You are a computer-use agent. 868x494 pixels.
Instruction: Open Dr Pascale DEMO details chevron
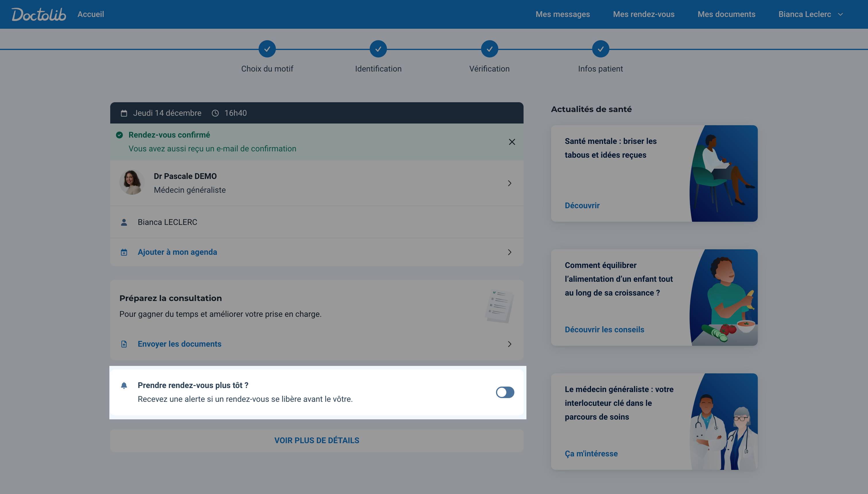[509, 183]
